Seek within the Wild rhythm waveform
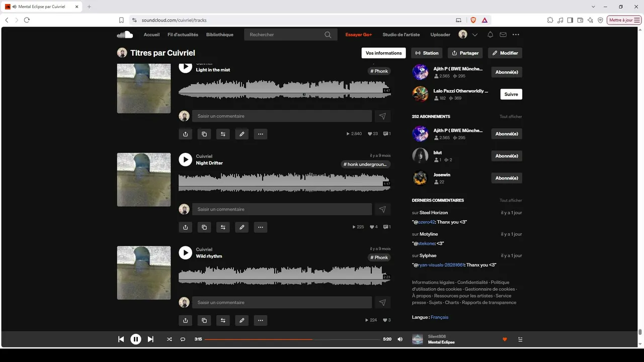Viewport: 644px width, 362px height. pyautogui.click(x=284, y=275)
